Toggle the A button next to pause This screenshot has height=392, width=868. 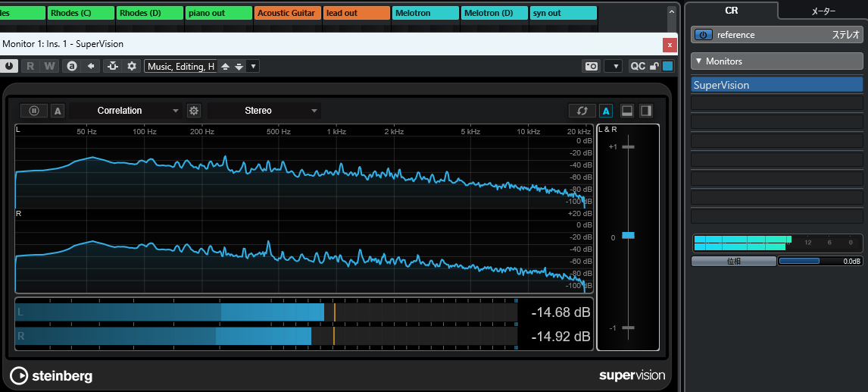pyautogui.click(x=58, y=111)
